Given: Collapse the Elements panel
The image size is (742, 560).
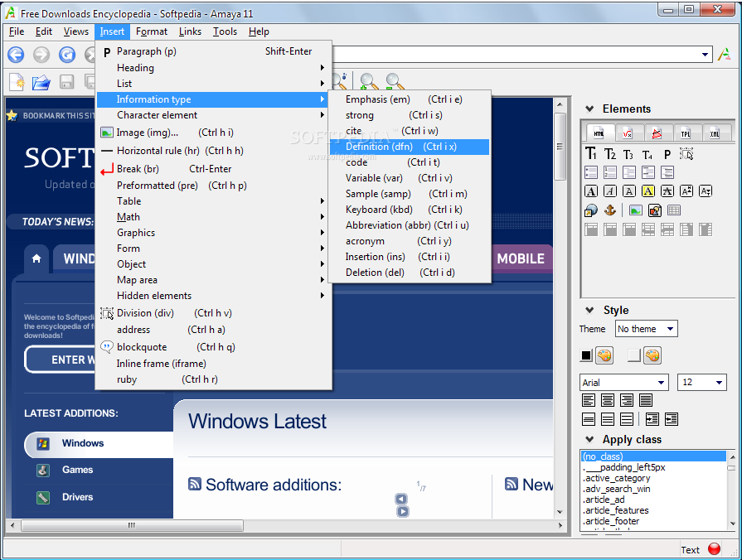Looking at the screenshot, I should (589, 109).
